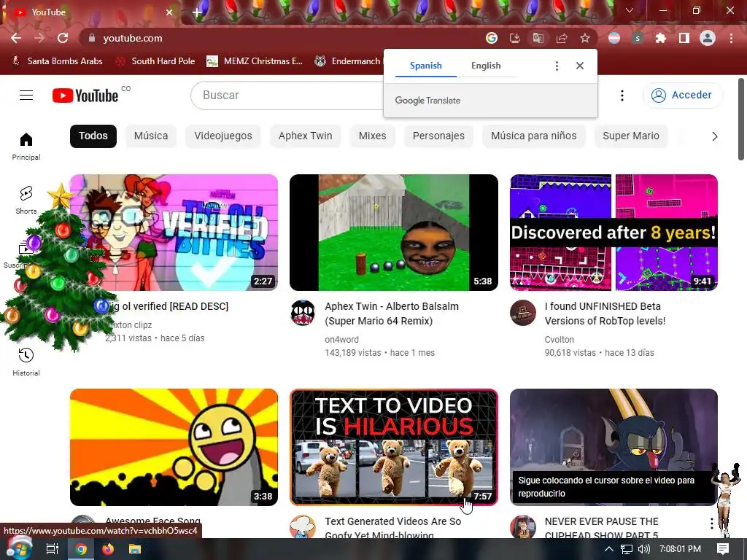Open Task View on taskbar

coord(52,549)
